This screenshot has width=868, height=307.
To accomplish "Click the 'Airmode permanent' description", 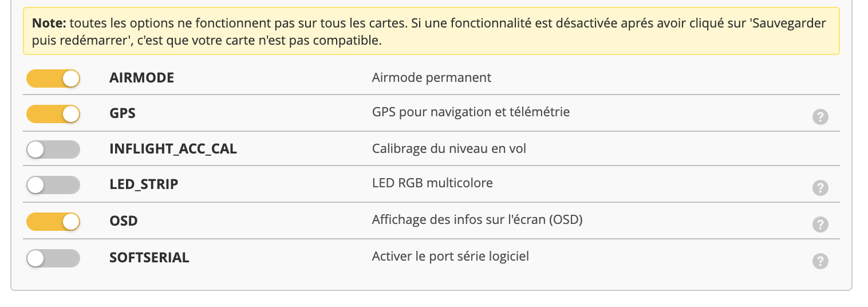I will [x=431, y=77].
